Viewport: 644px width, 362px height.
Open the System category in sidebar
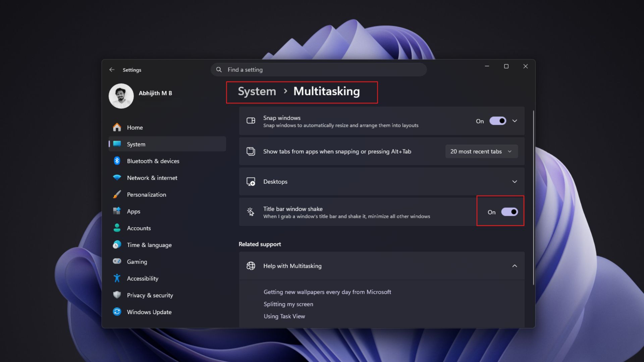167,144
